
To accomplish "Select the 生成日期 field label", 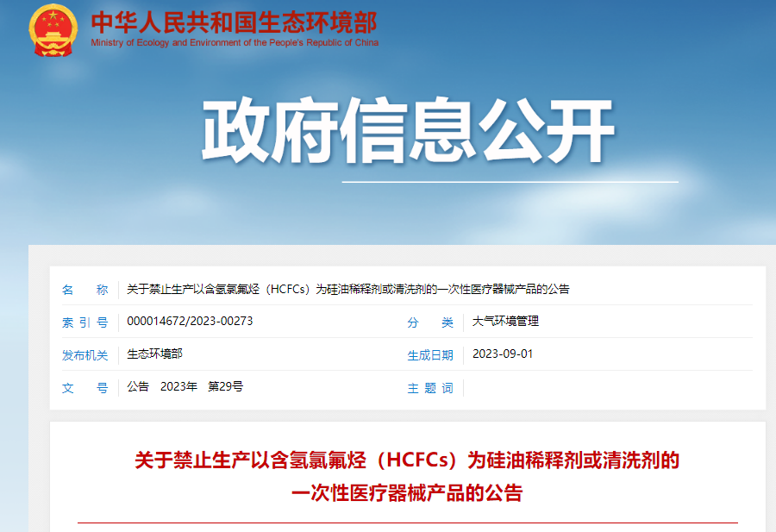I will point(430,355).
